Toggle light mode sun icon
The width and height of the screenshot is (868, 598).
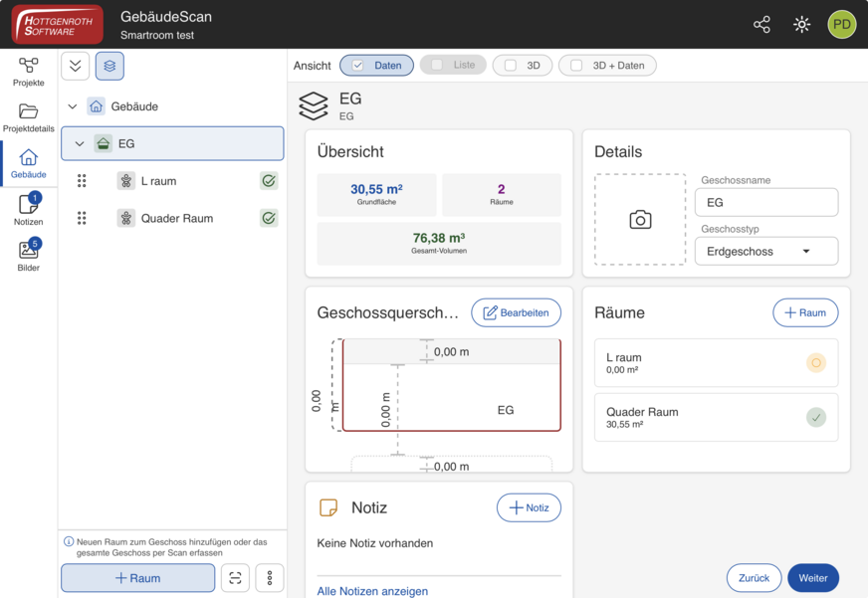[801, 24]
